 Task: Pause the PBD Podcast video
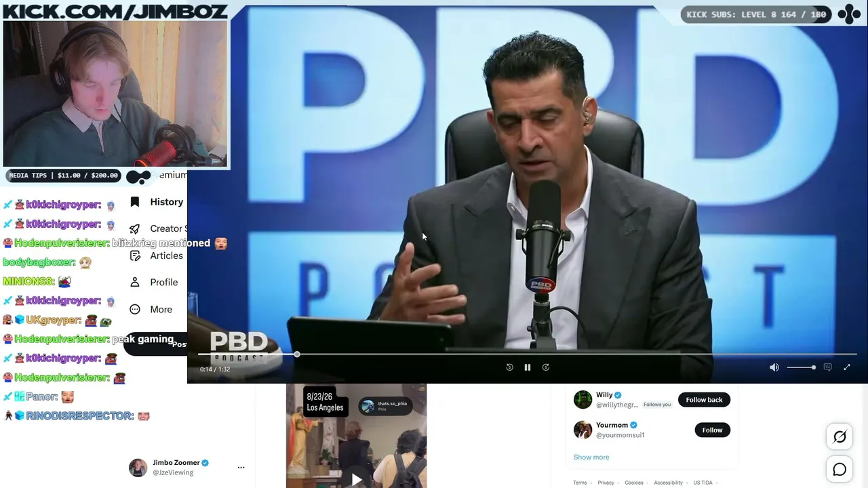tap(528, 367)
